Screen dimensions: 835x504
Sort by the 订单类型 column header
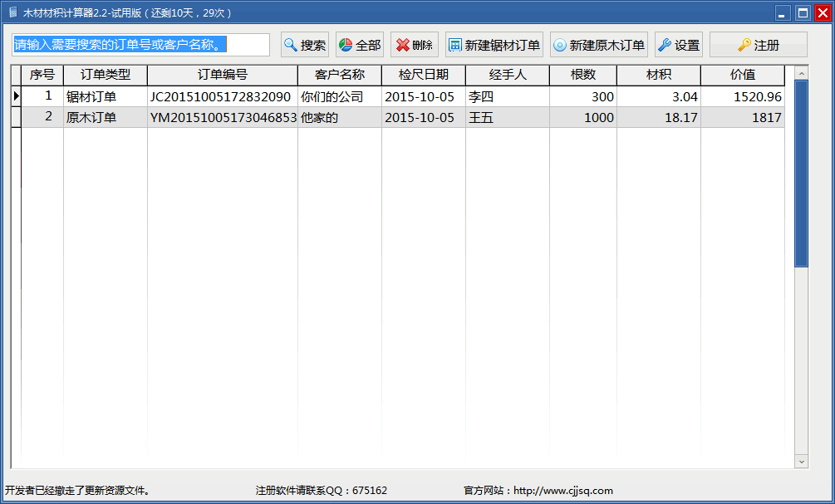[105, 75]
